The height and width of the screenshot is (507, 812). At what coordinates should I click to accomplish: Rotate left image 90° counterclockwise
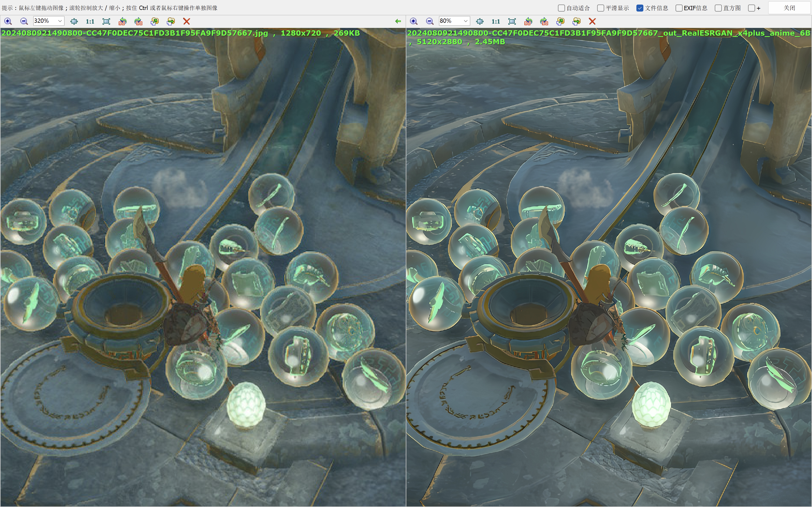point(122,21)
